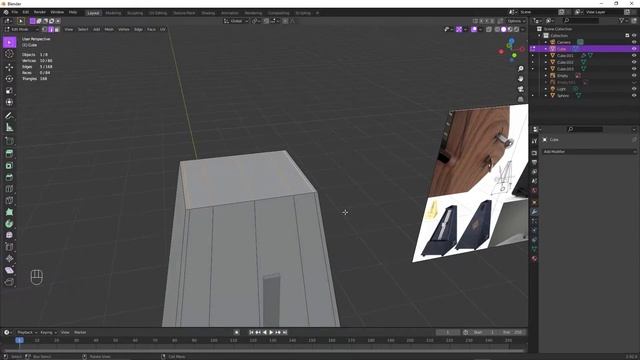Click the play animation button
The height and width of the screenshot is (360, 640).
(x=271, y=332)
